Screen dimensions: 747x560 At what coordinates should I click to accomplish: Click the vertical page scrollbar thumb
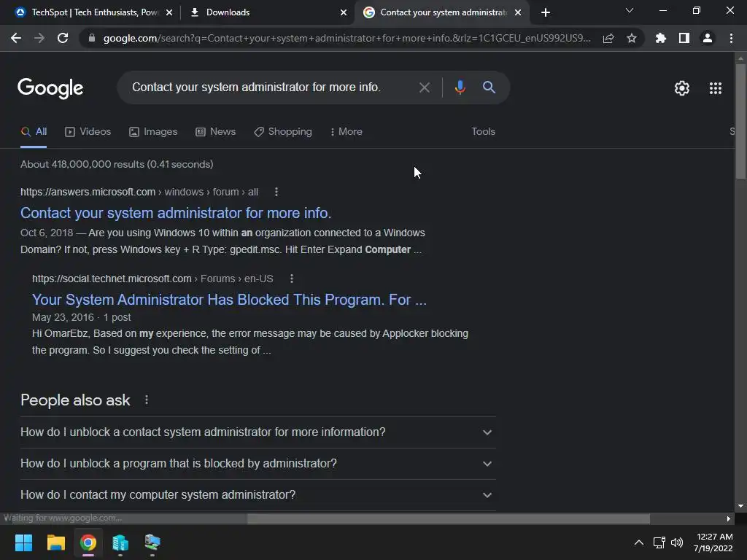740,122
